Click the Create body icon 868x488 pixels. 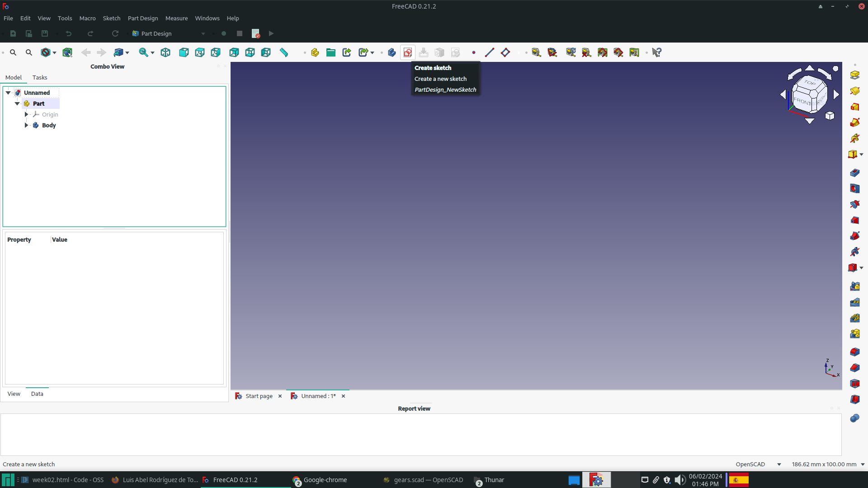pyautogui.click(x=392, y=52)
